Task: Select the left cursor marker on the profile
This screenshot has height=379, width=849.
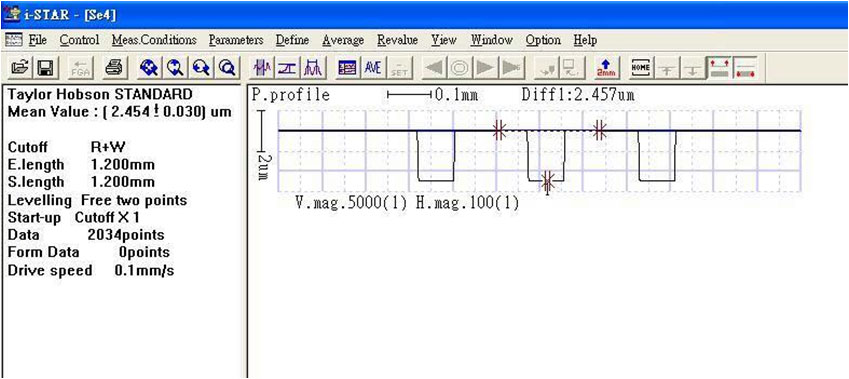Action: tap(499, 130)
